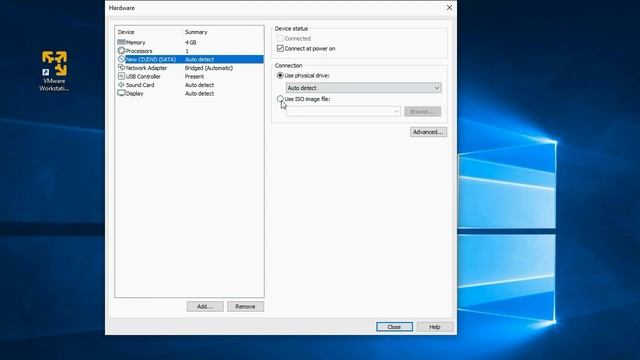
Task: Select the USB Controller row text
Action: point(143,77)
